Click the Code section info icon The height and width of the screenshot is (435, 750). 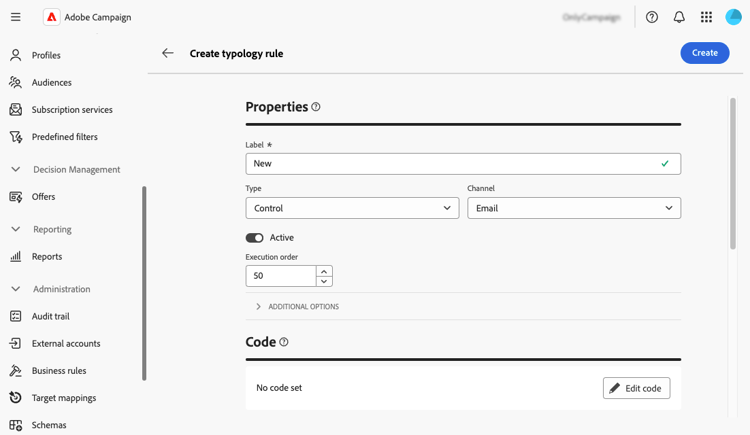(284, 342)
